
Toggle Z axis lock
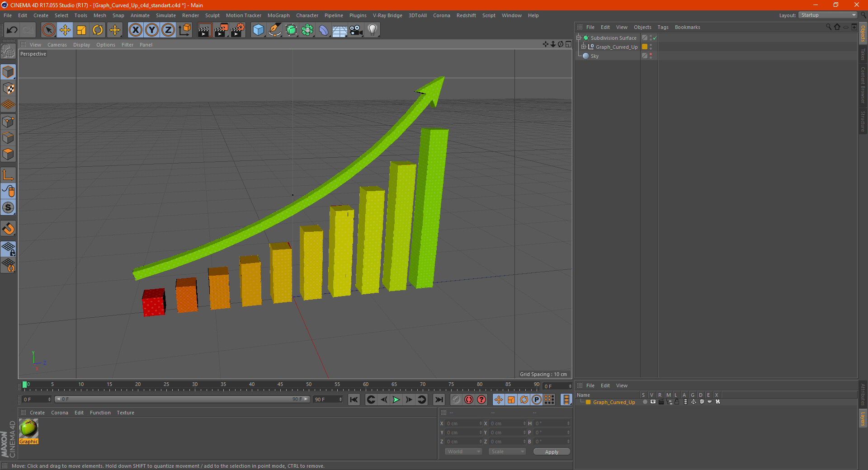(168, 30)
